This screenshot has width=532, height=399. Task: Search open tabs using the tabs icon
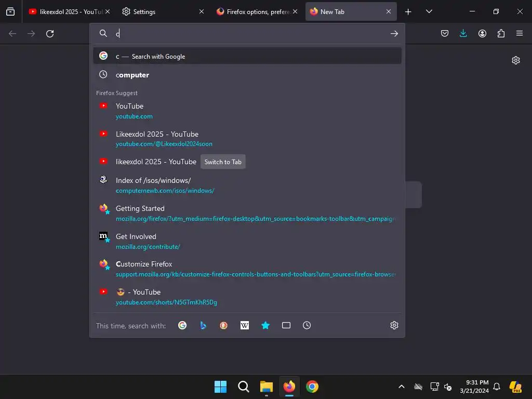(286, 325)
